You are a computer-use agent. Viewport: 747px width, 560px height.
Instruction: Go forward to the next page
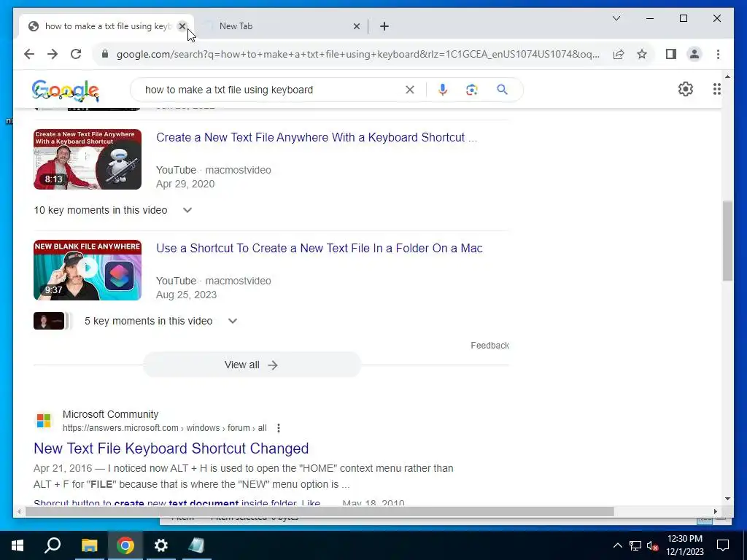coord(53,54)
